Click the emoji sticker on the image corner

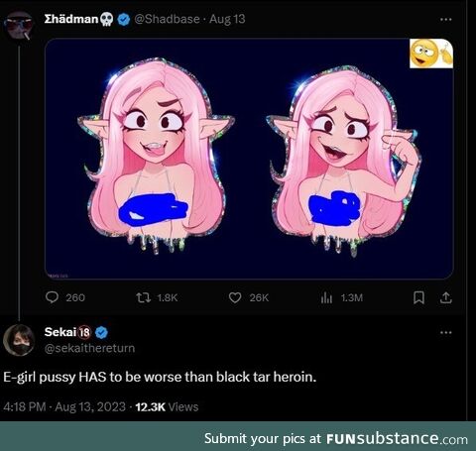tap(431, 54)
